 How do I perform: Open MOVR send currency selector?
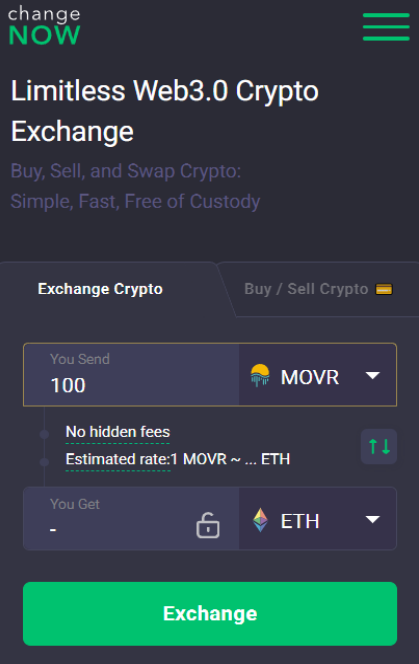point(318,375)
